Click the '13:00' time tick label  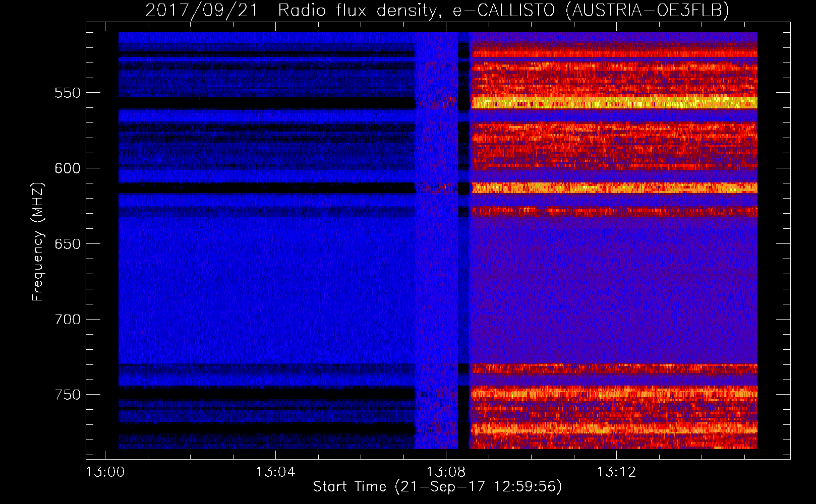(105, 472)
